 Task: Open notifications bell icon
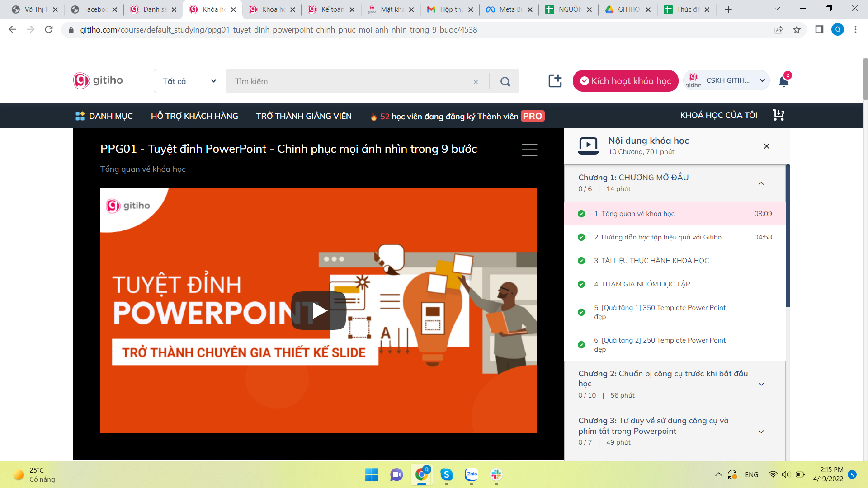(784, 81)
